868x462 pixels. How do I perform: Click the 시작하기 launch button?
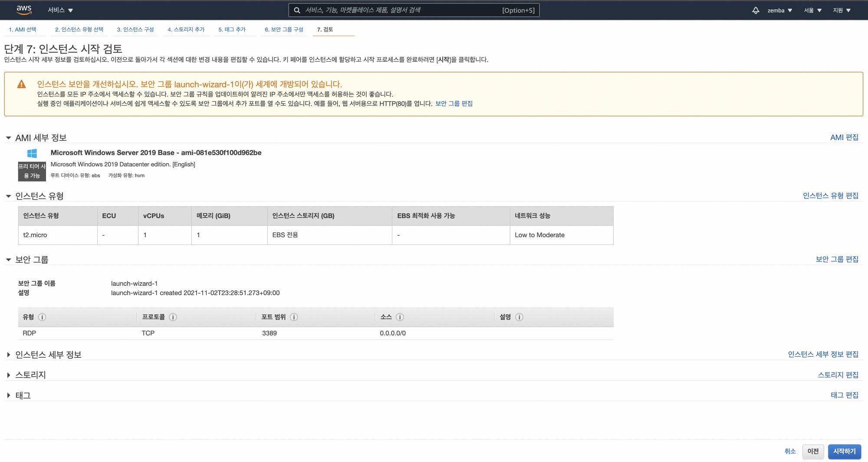click(x=844, y=452)
